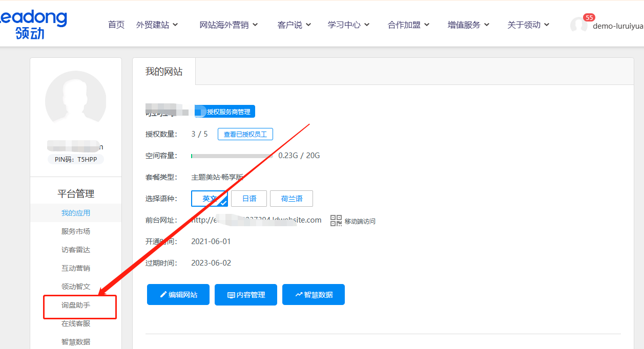Open the 关于领动 dropdown
This screenshot has height=349, width=644.
[x=528, y=24]
